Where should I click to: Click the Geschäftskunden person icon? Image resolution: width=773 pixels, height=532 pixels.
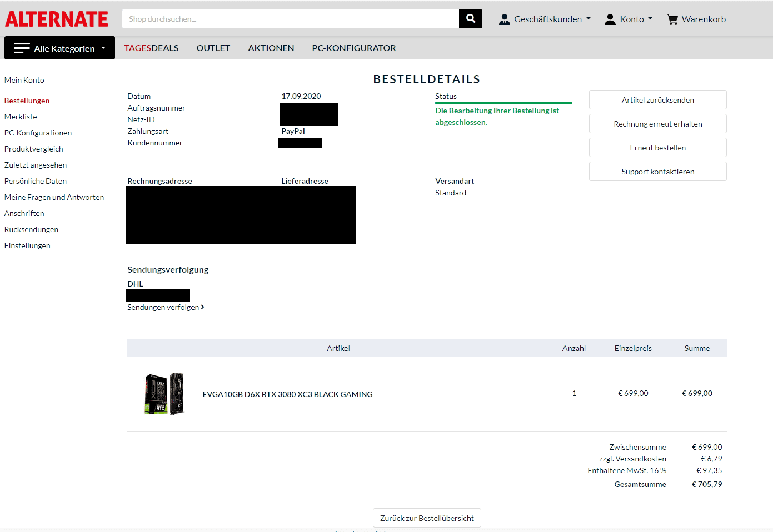505,19
